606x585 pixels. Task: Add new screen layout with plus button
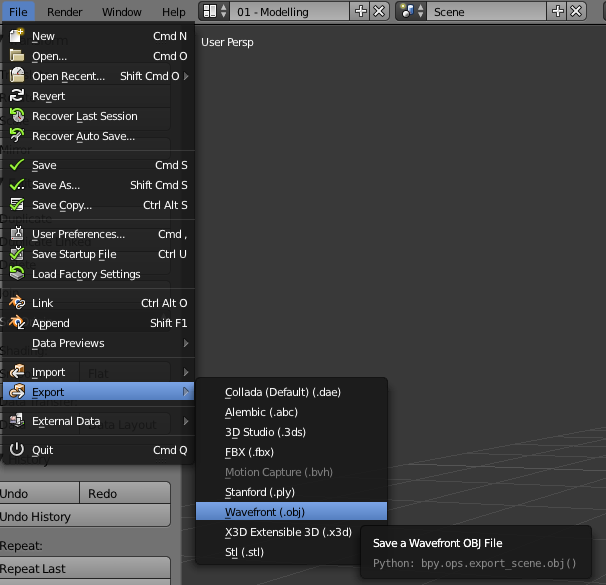tap(360, 12)
